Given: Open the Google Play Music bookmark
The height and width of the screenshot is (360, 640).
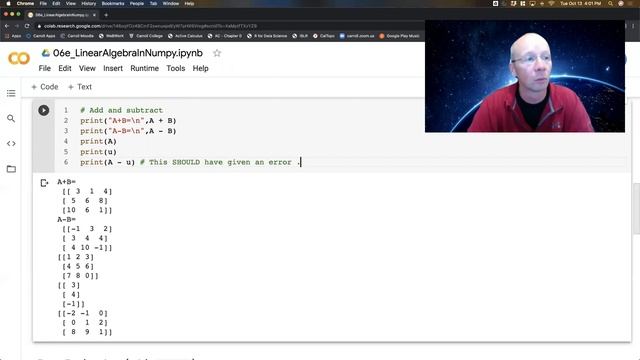Looking at the screenshot, I should click(400, 36).
